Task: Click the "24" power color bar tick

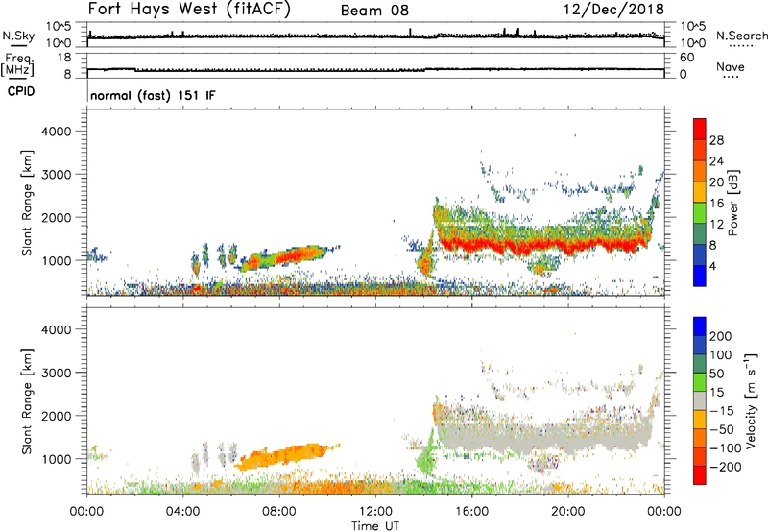Action: point(716,161)
